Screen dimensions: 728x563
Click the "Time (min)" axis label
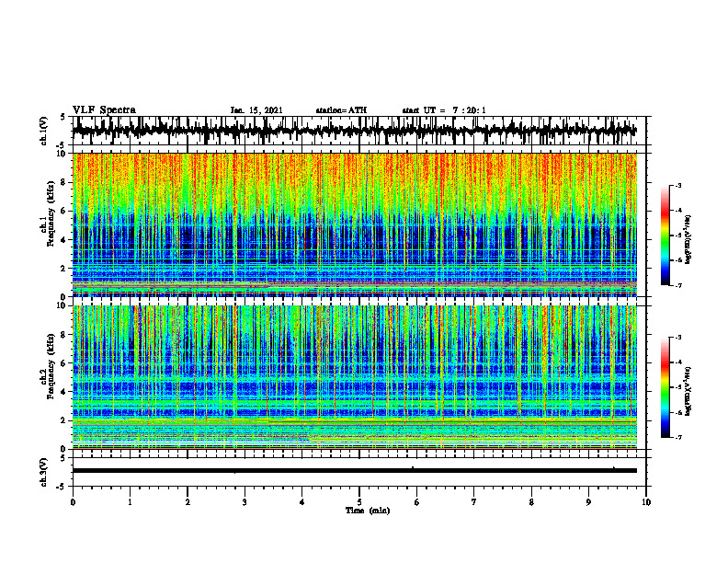click(x=368, y=510)
